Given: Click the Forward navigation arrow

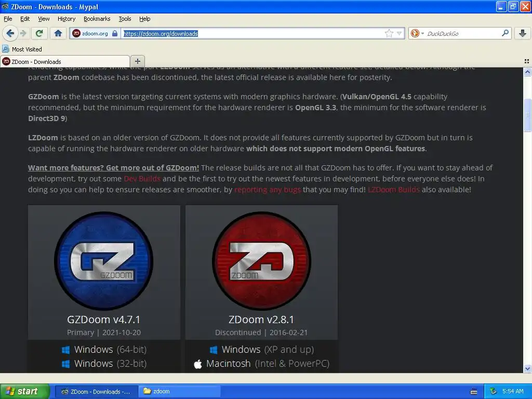Looking at the screenshot, I should (x=23, y=33).
